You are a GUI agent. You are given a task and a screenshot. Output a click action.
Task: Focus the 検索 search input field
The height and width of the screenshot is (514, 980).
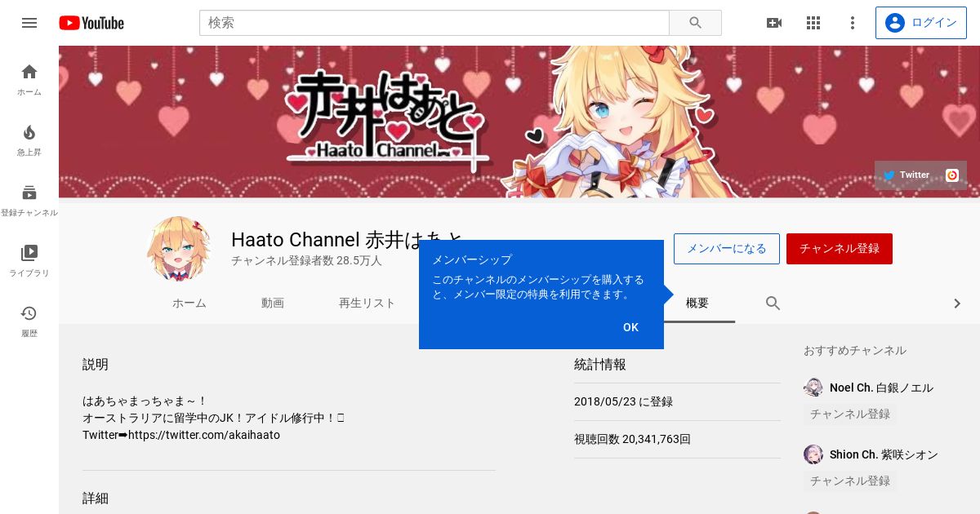tap(434, 23)
